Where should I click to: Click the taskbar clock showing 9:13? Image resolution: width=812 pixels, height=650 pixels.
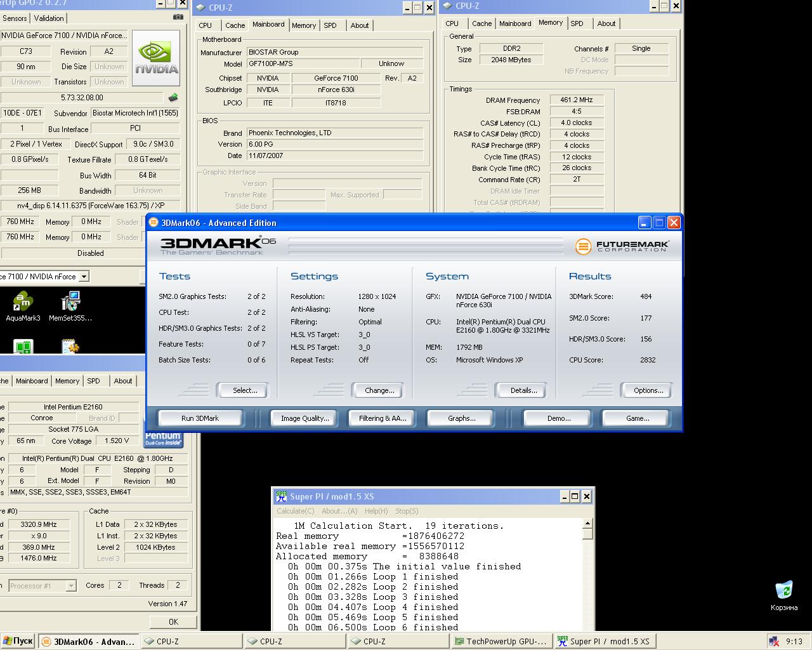coord(794,641)
